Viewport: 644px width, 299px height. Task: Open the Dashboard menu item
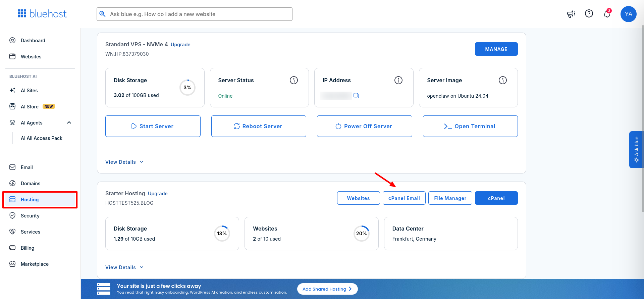click(40, 40)
